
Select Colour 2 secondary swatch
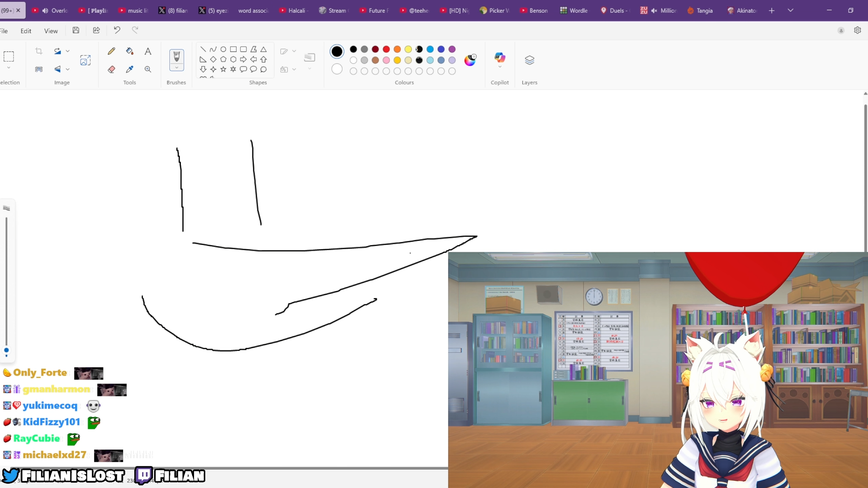click(337, 69)
